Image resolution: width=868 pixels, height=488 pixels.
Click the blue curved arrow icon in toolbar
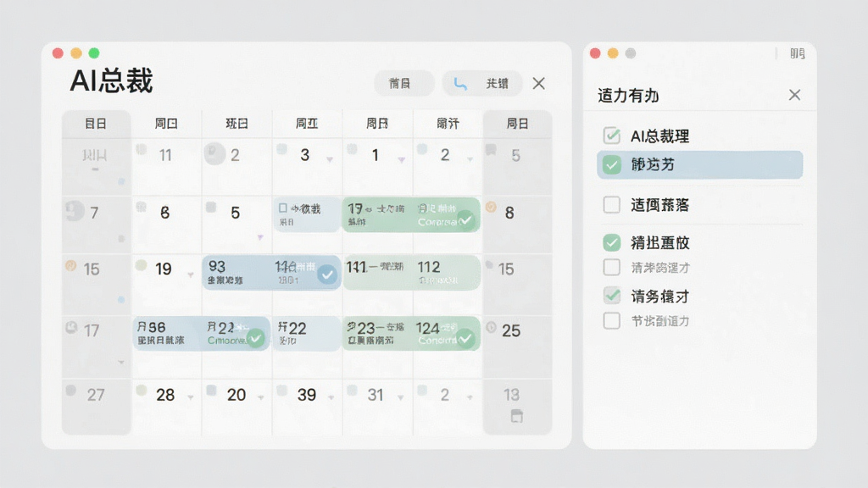[x=460, y=84]
